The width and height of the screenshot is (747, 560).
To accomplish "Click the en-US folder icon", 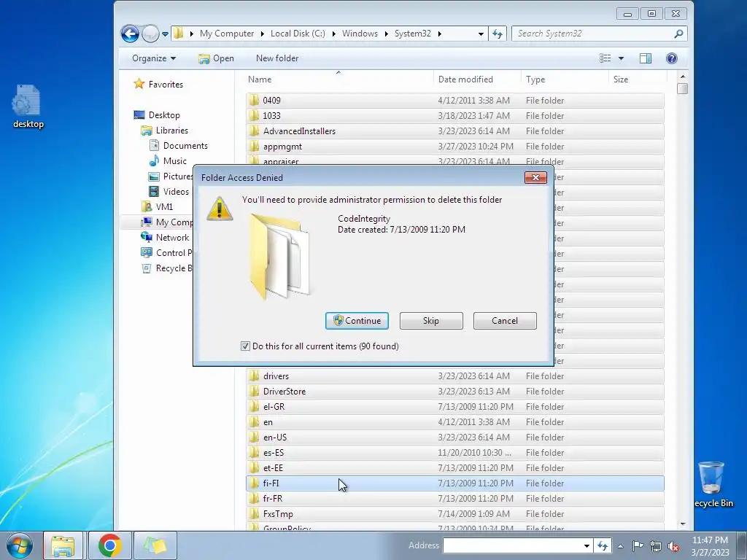I will click(x=255, y=437).
